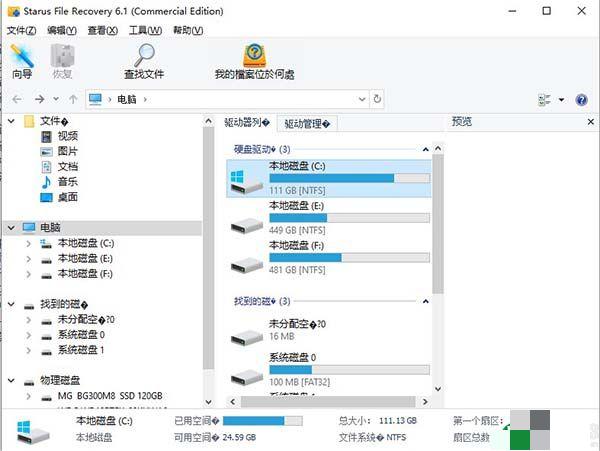Select 本地磁盘 (E:) in left tree
The height and width of the screenshot is (451, 600).
pos(85,259)
